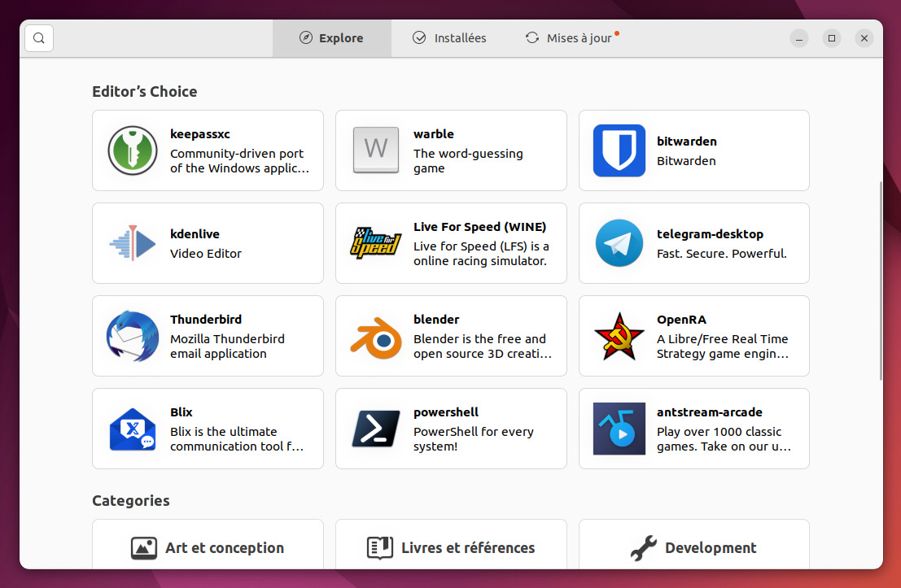Select the Explore tab

pyautogui.click(x=332, y=38)
